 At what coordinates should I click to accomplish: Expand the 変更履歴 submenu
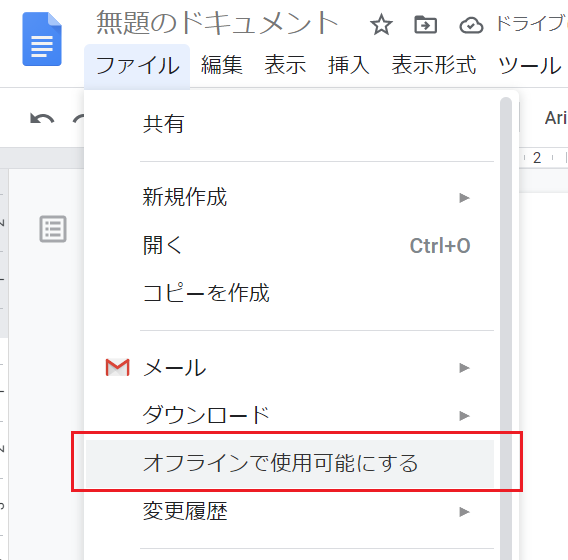coord(290,511)
